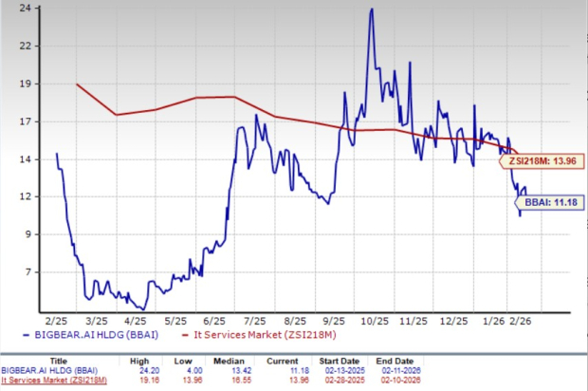
Task: Click the red legend line marker
Action: 174,335
